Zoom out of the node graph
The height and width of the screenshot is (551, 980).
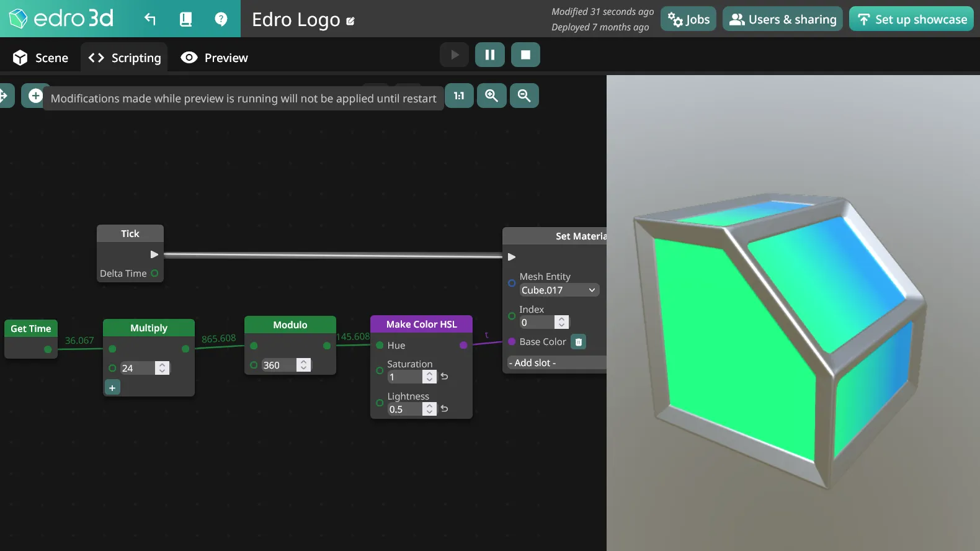pos(524,96)
